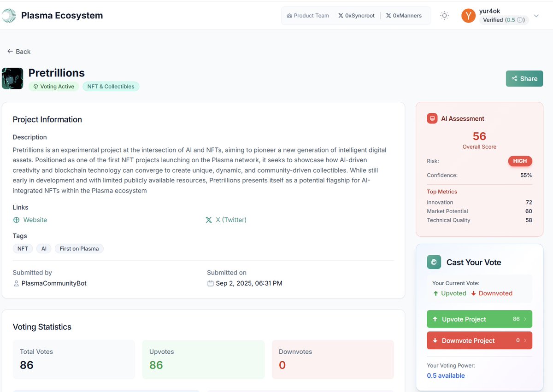Click the Upvote Project button
This screenshot has height=392, width=553.
pyautogui.click(x=479, y=319)
